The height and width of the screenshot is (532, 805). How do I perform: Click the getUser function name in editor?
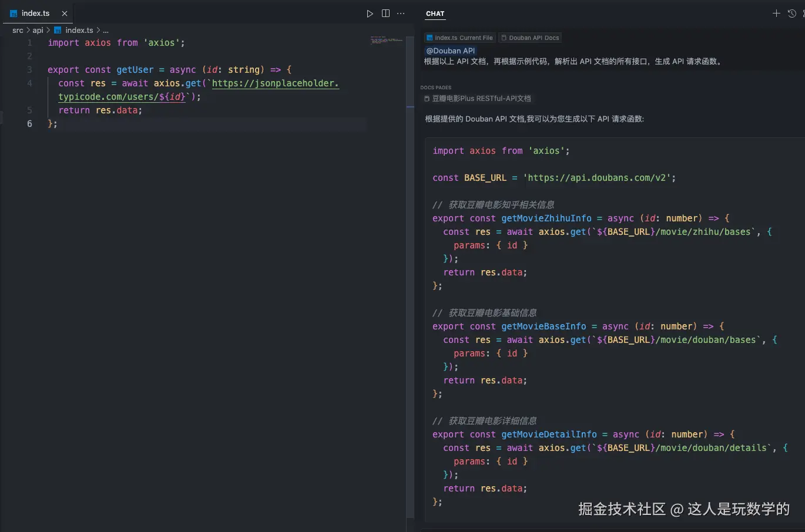tap(135, 69)
